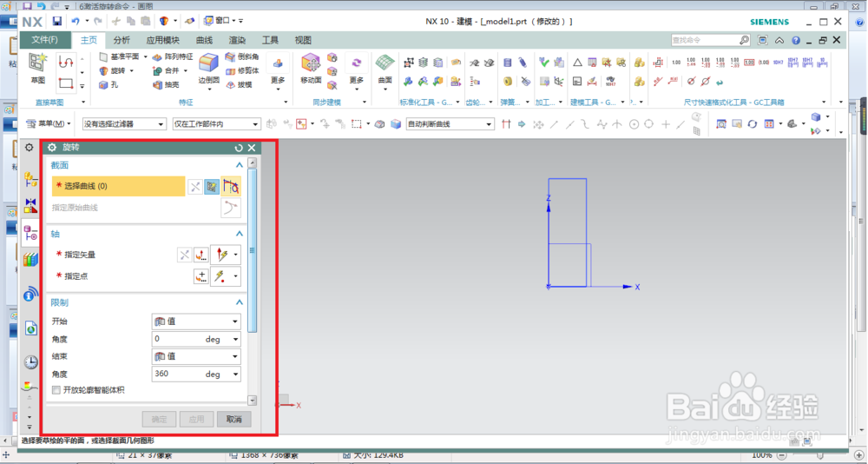Open the Reuse Library books icon
This screenshot has width=868, height=464.
30,260
